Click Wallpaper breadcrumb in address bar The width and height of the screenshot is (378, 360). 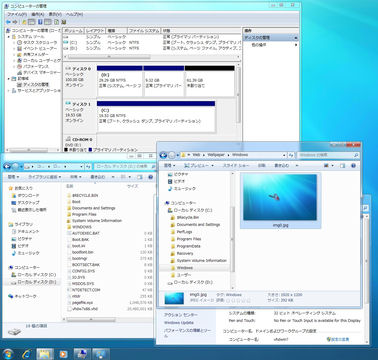click(x=216, y=155)
